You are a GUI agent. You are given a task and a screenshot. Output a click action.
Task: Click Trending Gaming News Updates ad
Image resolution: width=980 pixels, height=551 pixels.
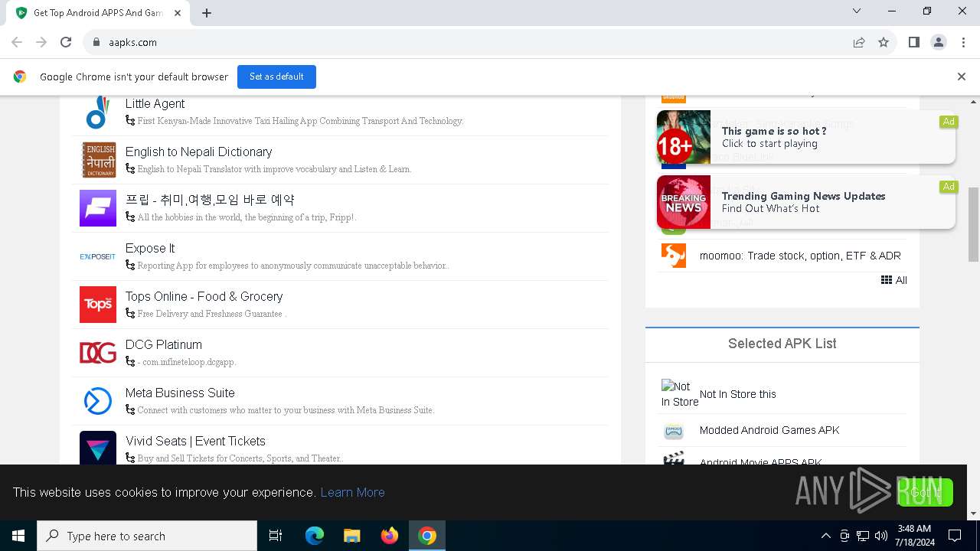pos(806,202)
